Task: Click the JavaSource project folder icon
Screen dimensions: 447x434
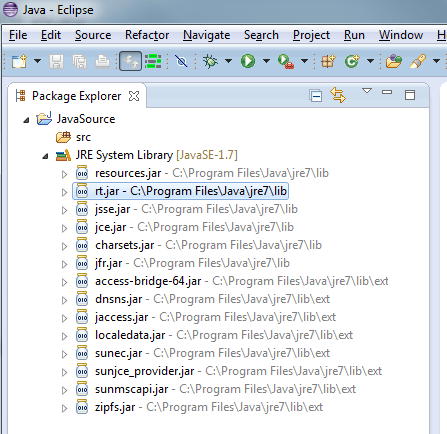Action: [x=44, y=119]
